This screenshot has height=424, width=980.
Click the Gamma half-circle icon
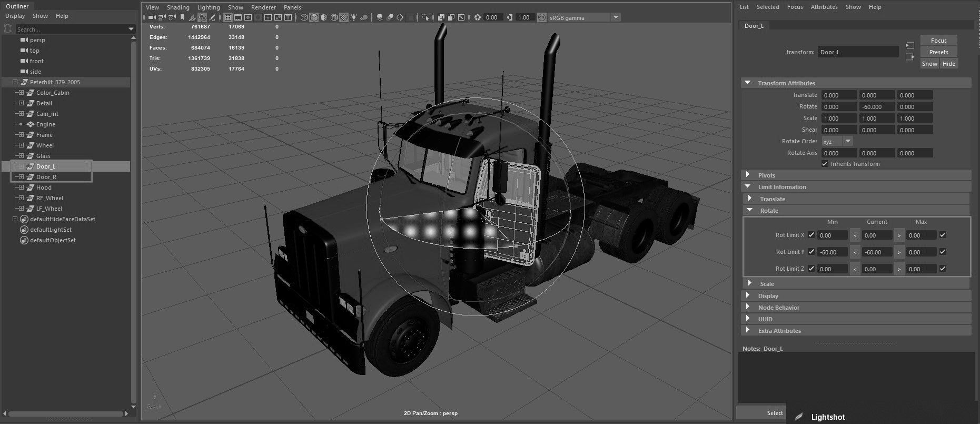[509, 17]
